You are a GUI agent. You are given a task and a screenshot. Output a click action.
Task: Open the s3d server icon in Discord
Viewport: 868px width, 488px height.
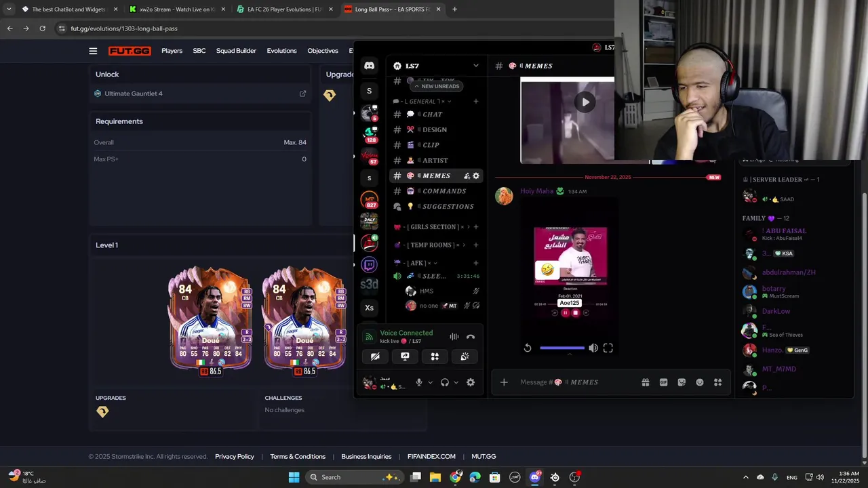pyautogui.click(x=369, y=285)
